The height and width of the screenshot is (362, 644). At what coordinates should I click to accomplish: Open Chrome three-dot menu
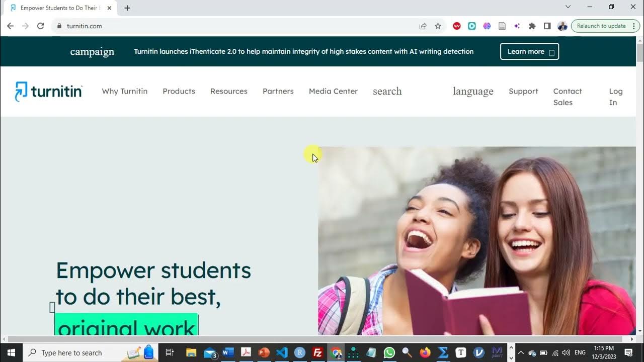coord(634,26)
